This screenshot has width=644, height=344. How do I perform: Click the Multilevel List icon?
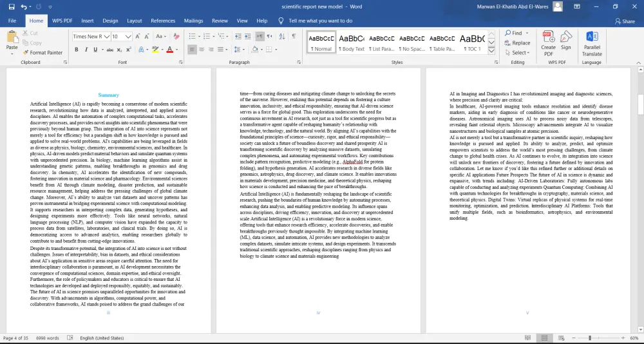click(223, 37)
